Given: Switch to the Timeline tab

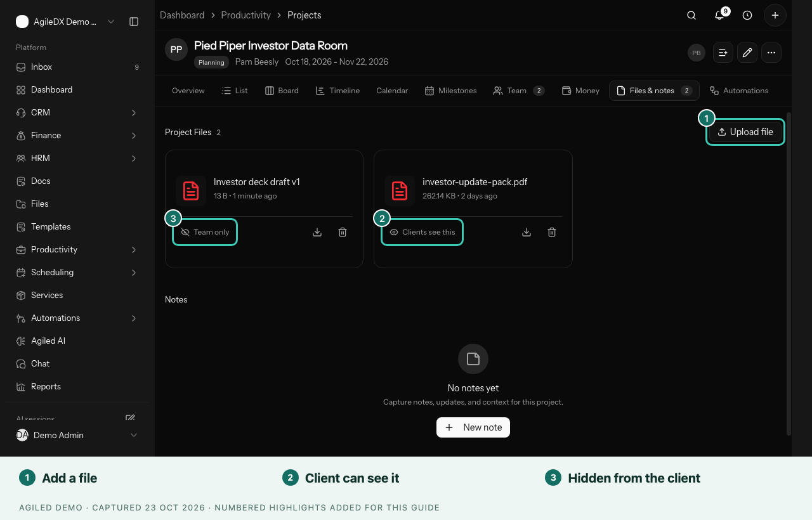Looking at the screenshot, I should (338, 91).
